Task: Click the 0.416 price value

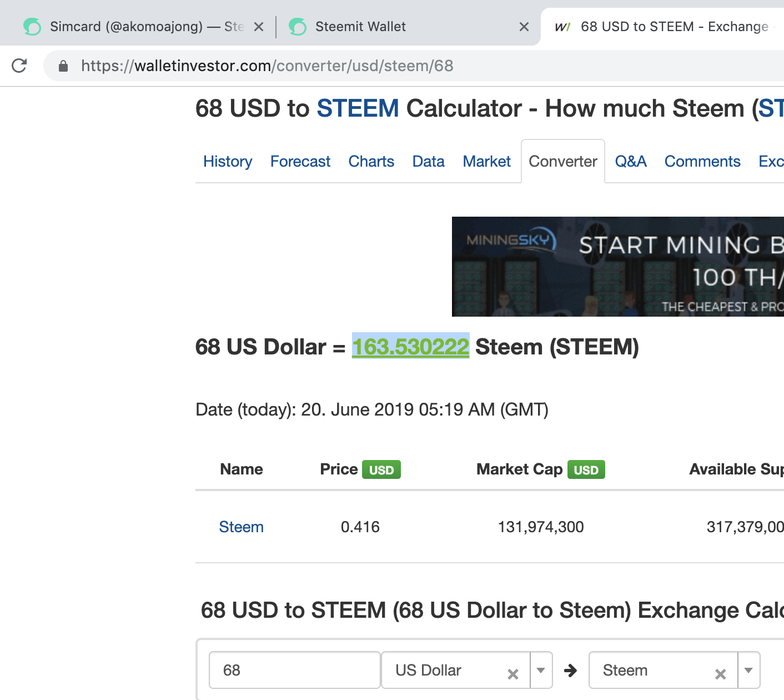Action: tap(360, 527)
